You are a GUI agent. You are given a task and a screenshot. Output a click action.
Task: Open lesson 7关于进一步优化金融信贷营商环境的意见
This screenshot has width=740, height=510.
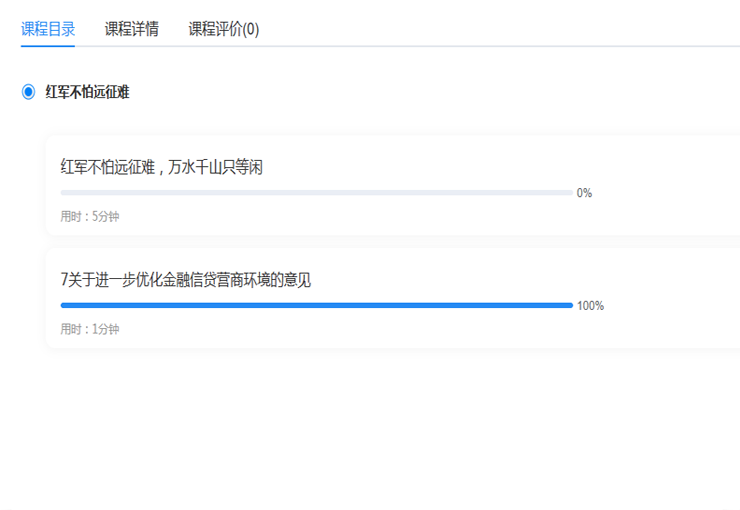pos(186,280)
